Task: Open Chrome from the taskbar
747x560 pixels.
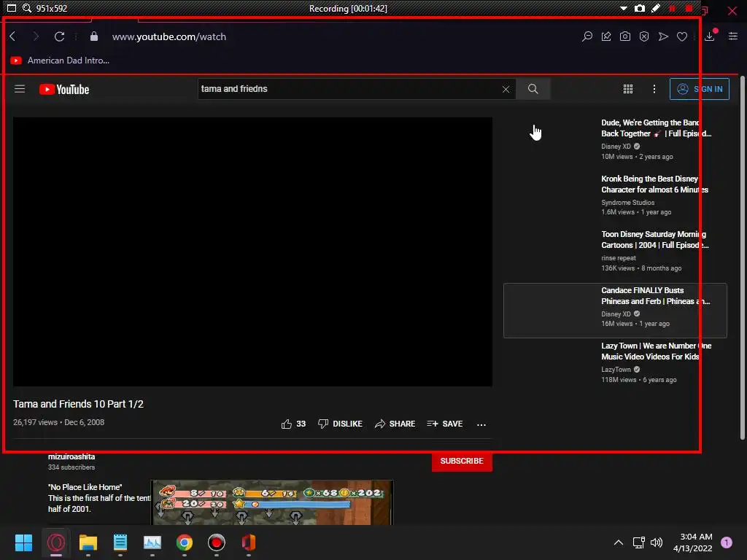Action: [x=185, y=542]
